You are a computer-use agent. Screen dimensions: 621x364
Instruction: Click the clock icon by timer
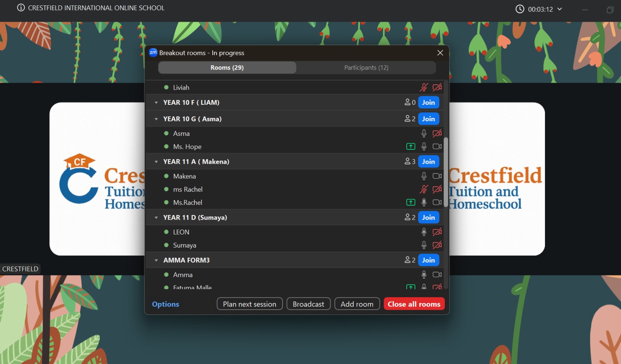point(520,9)
